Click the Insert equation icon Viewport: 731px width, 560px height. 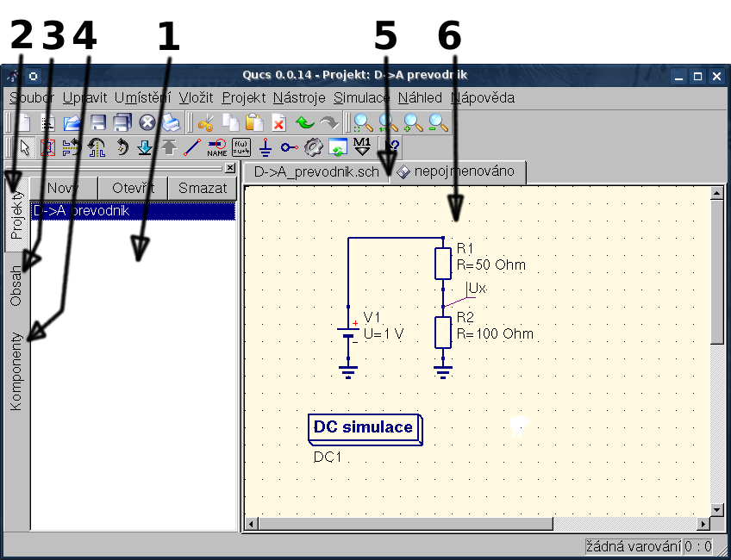(x=241, y=146)
